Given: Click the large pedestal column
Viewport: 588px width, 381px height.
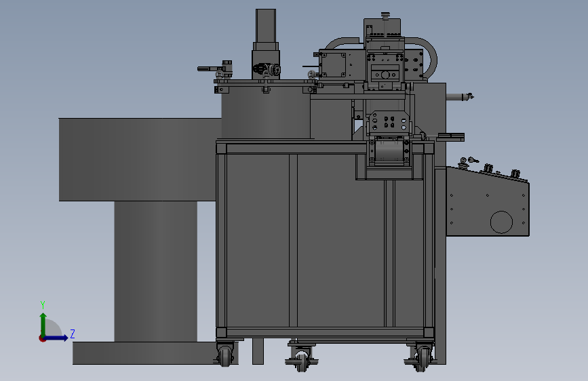Looking at the screenshot, I should (x=155, y=271).
